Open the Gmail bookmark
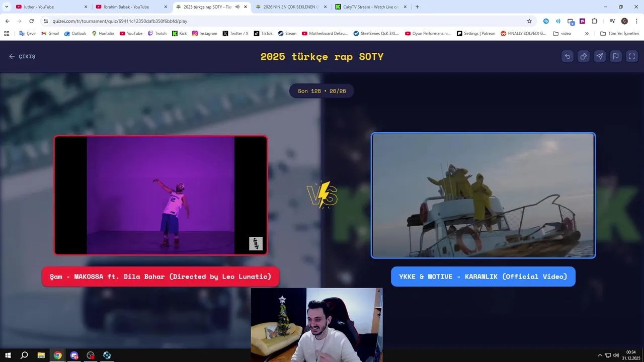 pyautogui.click(x=50, y=34)
